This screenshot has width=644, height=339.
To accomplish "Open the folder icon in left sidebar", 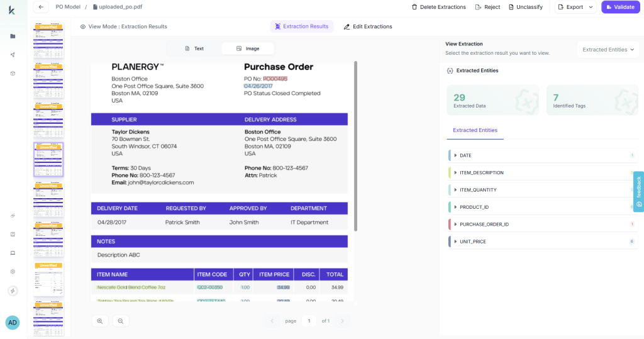I will pos(13,36).
